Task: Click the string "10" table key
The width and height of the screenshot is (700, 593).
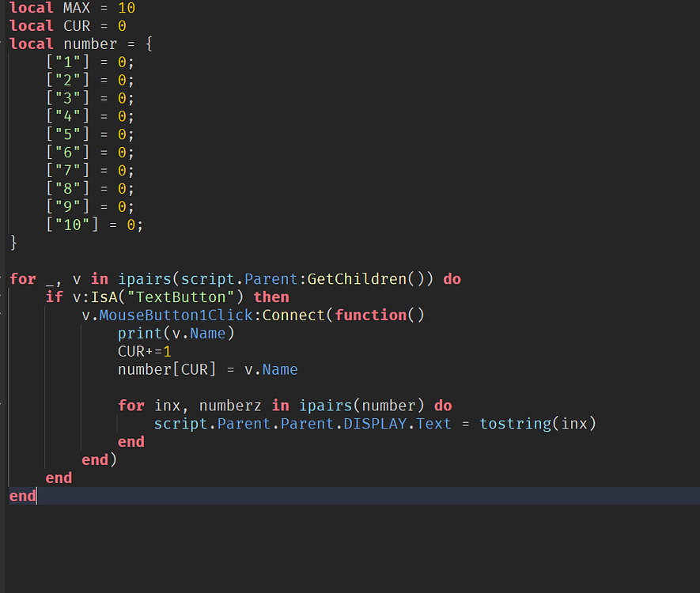Action: coord(70,224)
